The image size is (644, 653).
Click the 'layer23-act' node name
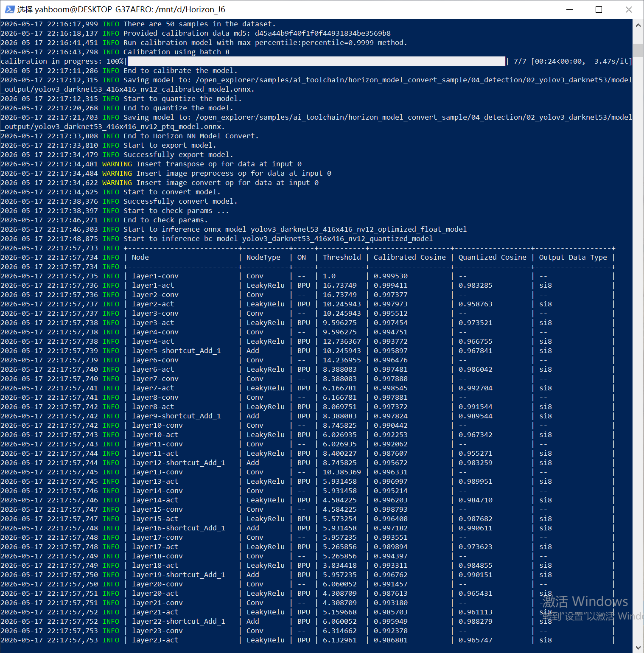pyautogui.click(x=155, y=640)
